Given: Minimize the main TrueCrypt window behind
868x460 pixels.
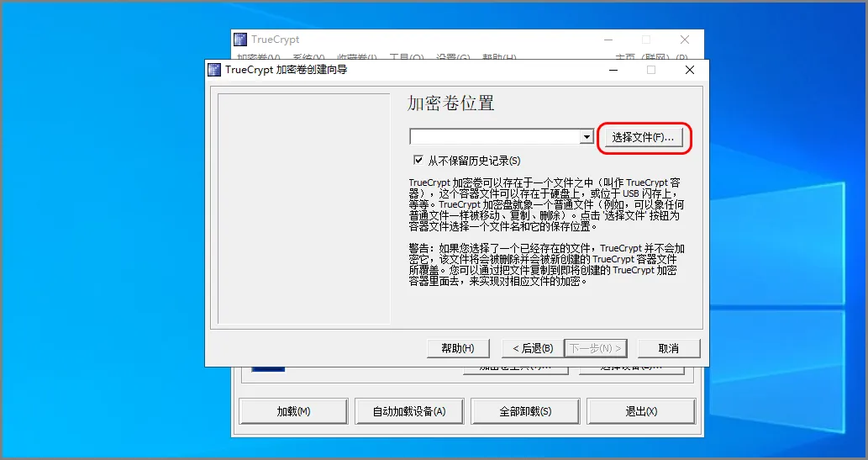Looking at the screenshot, I should coord(608,40).
